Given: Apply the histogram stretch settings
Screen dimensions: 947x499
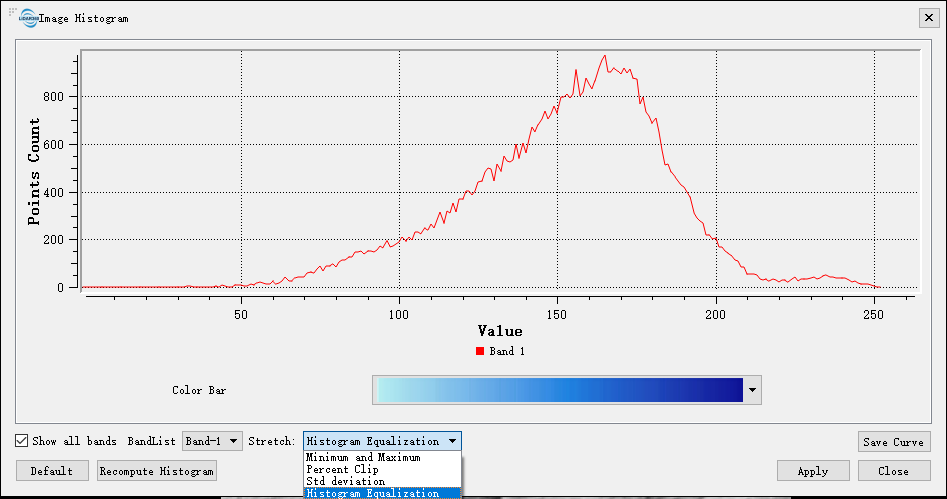Looking at the screenshot, I should [812, 471].
